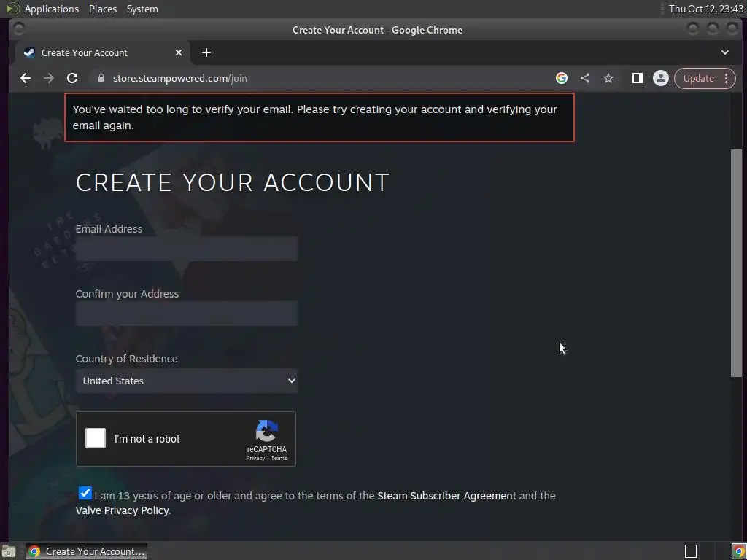This screenshot has width=747, height=560.
Task: Click the workspace switcher square in the taskbar
Action: click(x=691, y=551)
